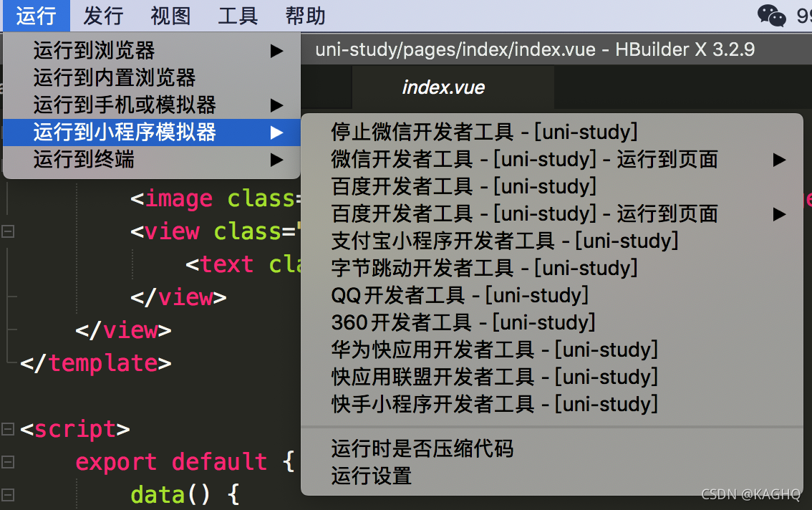Click the <text cla code line
This screenshot has width=812, height=510.
(243, 264)
